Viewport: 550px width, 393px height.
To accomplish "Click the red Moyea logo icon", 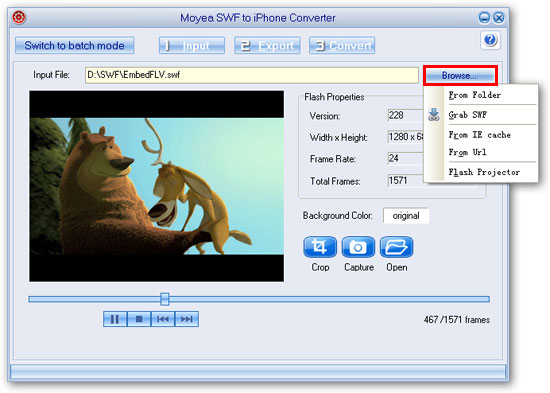I will pos(19,17).
